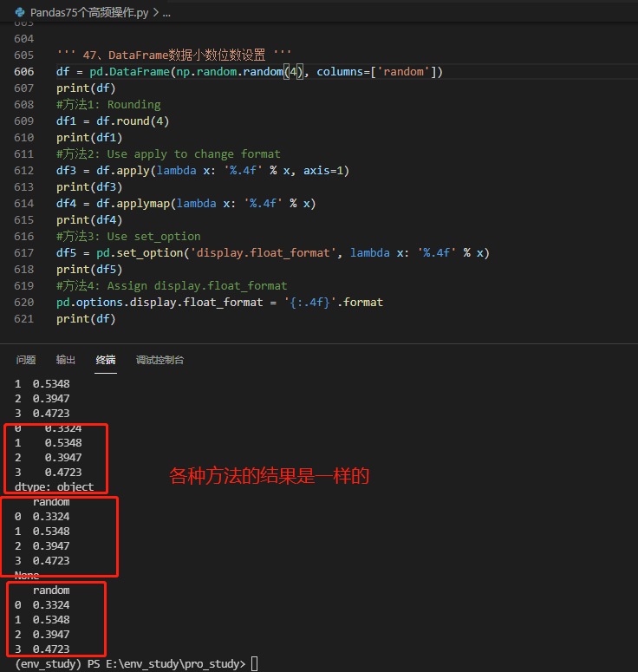This screenshot has height=672, width=638.
Task: Switch to the 问题 panel tab
Action: point(26,360)
